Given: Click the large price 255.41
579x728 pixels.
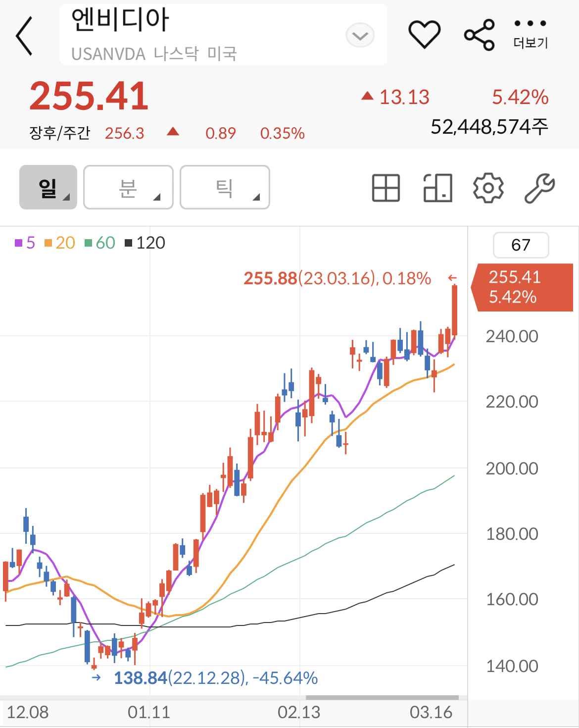Looking at the screenshot, I should 89,96.
